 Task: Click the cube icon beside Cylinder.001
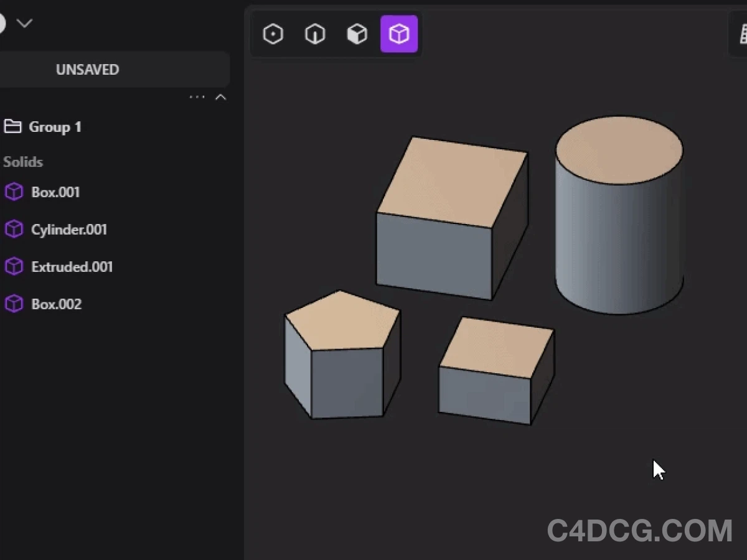point(14,229)
